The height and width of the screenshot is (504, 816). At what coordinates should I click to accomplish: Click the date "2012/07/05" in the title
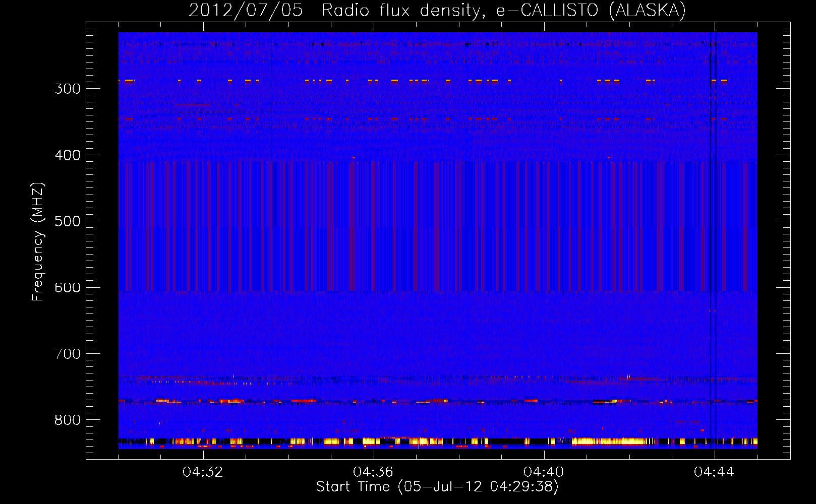(x=246, y=11)
